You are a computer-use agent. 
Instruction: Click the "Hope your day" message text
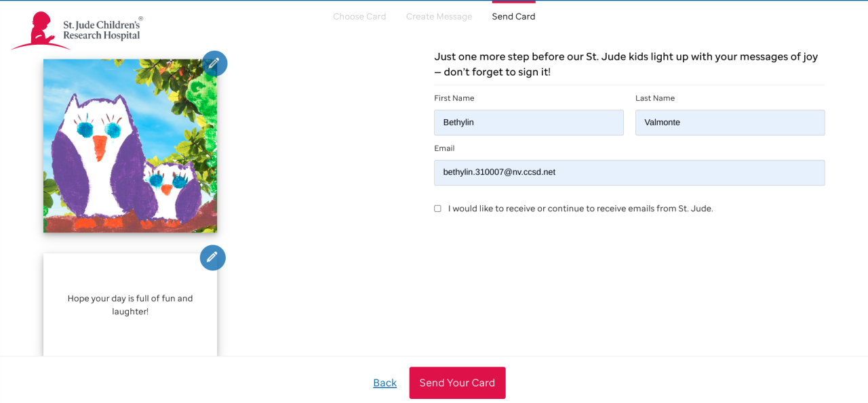coord(130,305)
